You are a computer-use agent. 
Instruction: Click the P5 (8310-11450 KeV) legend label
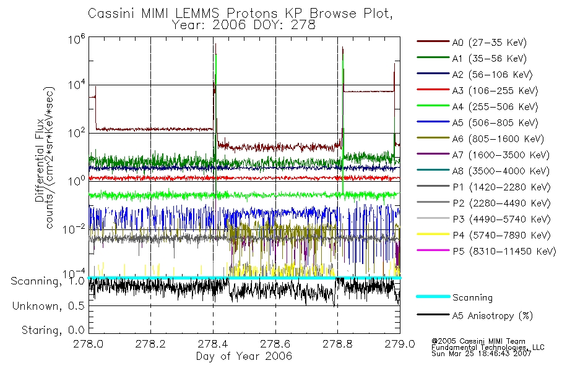coord(504,252)
